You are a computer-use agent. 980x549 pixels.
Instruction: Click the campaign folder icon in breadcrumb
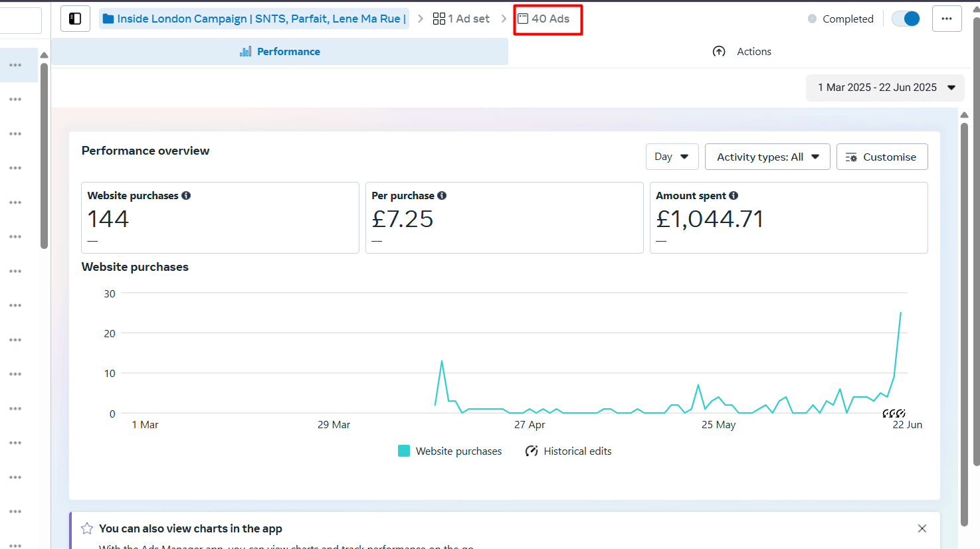tap(108, 19)
